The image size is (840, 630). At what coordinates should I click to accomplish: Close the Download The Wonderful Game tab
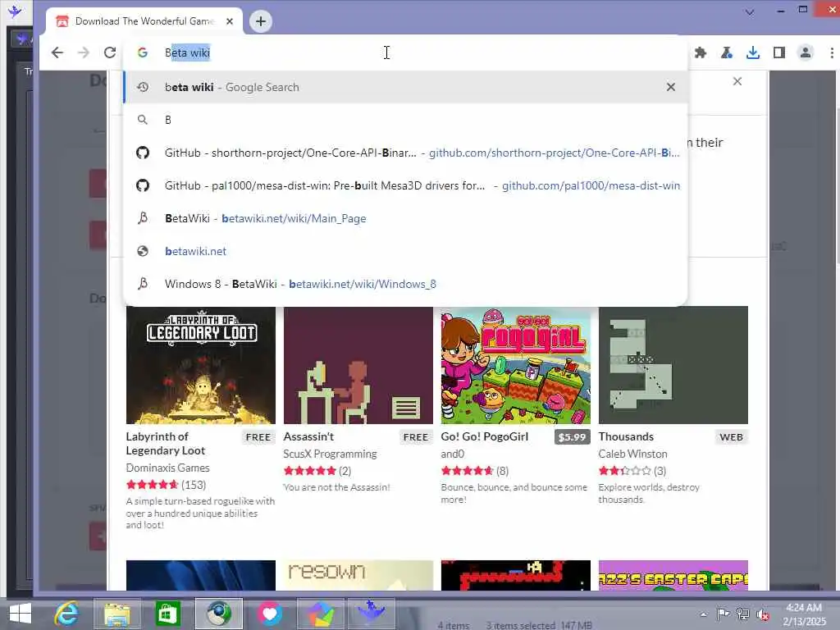(230, 21)
